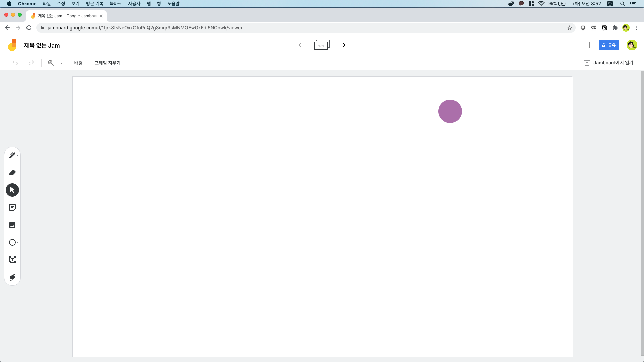The height and width of the screenshot is (362, 644).
Task: Select the Eraser tool
Action: click(12, 173)
